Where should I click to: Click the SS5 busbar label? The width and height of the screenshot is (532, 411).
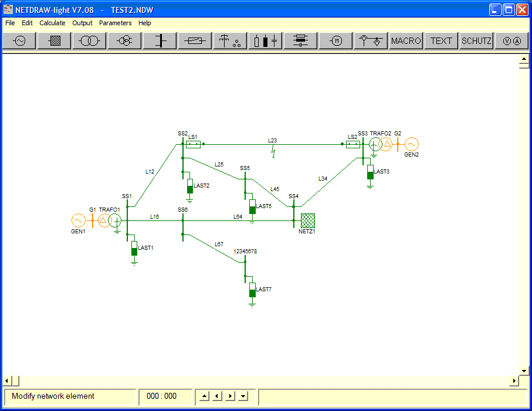(245, 168)
